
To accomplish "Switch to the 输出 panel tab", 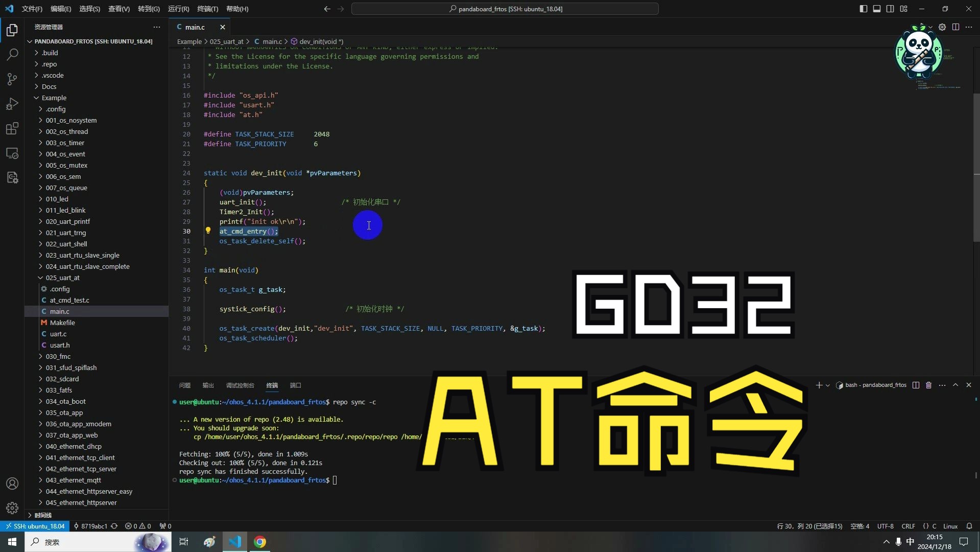I will [208, 385].
